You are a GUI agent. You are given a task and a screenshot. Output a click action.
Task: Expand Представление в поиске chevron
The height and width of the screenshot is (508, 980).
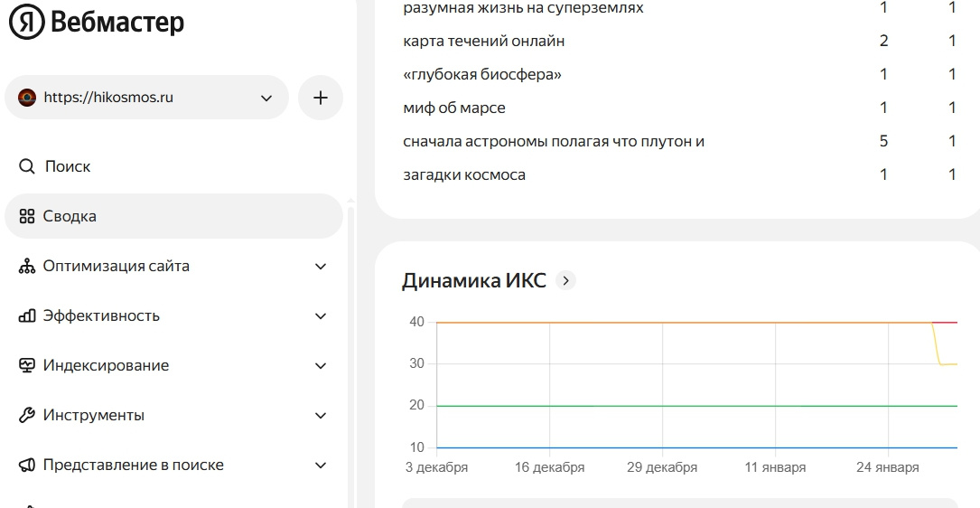pos(321,466)
